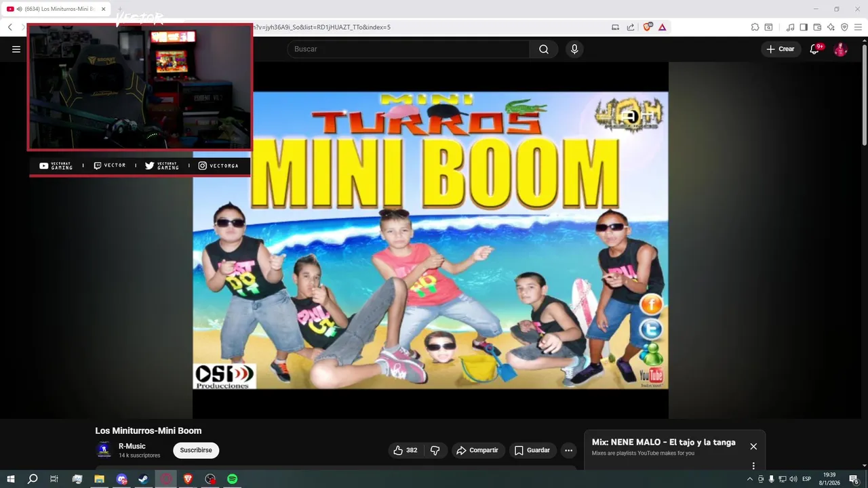
Task: Click the microphone tray icon
Action: pyautogui.click(x=771, y=479)
